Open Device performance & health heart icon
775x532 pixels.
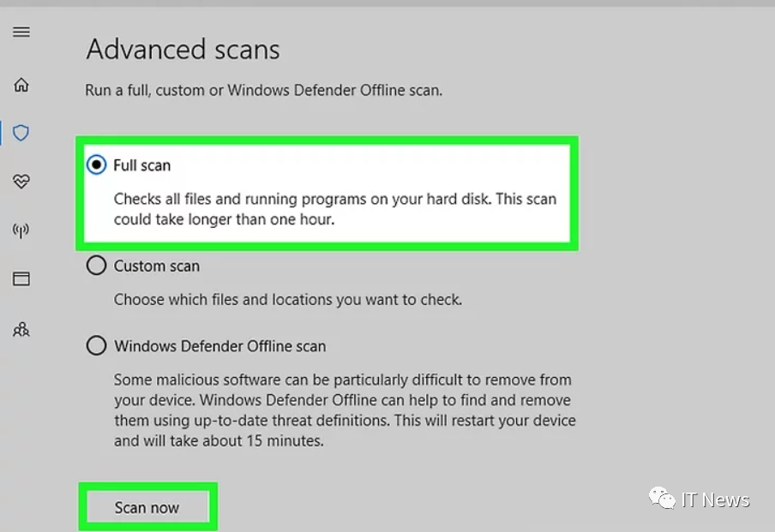(21, 181)
